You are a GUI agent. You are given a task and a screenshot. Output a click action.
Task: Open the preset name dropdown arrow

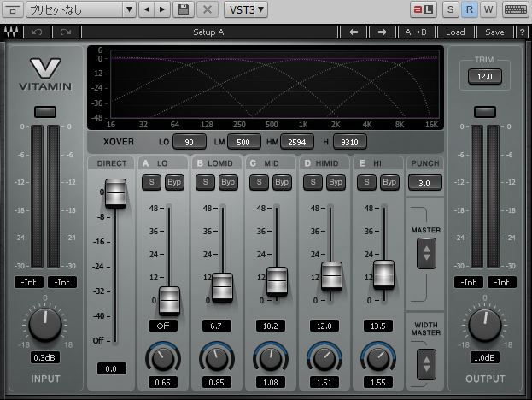pos(129,9)
